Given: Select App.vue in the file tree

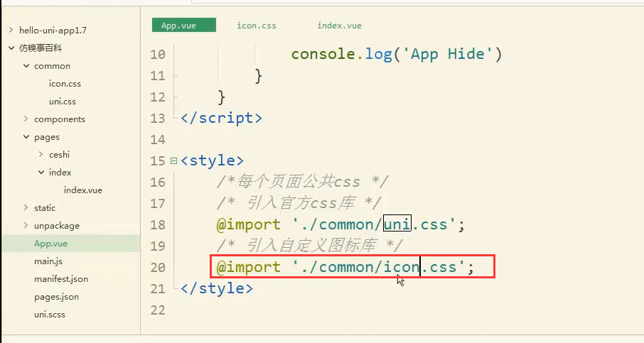Looking at the screenshot, I should [x=50, y=244].
